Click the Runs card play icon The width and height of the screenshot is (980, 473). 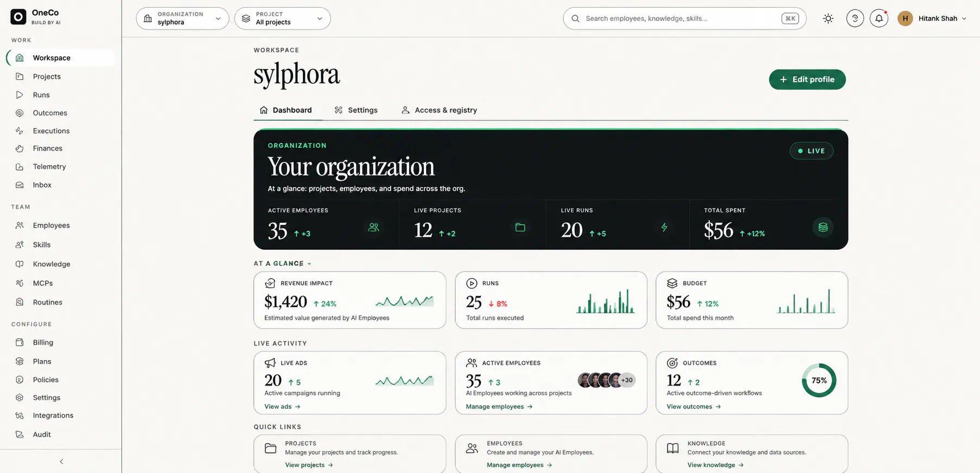472,283
